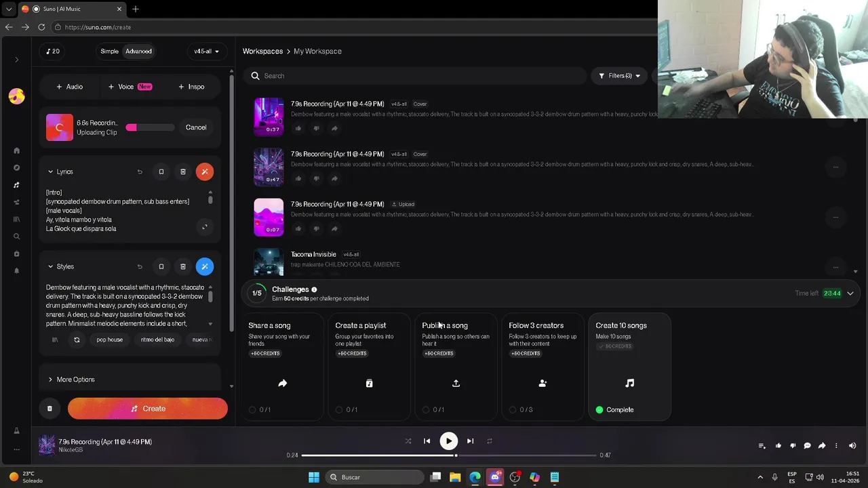This screenshot has width=868, height=488.
Task: Delete lyrics using trash icon in Lyrics header
Action: 183,171
